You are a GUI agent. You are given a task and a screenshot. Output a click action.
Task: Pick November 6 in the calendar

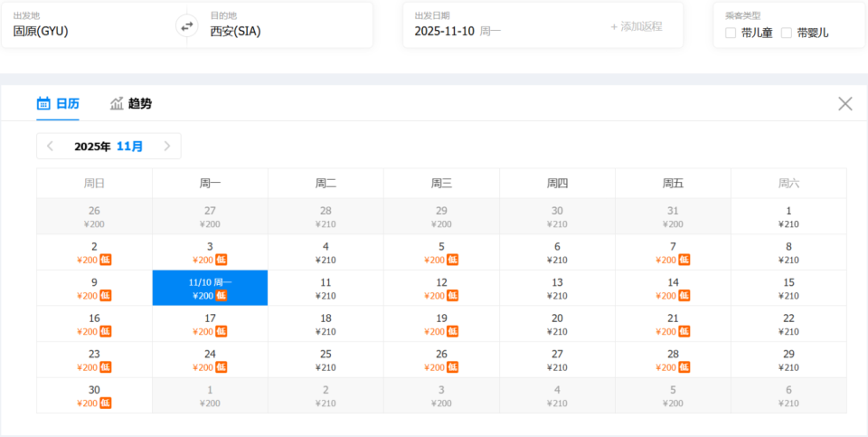tap(558, 252)
